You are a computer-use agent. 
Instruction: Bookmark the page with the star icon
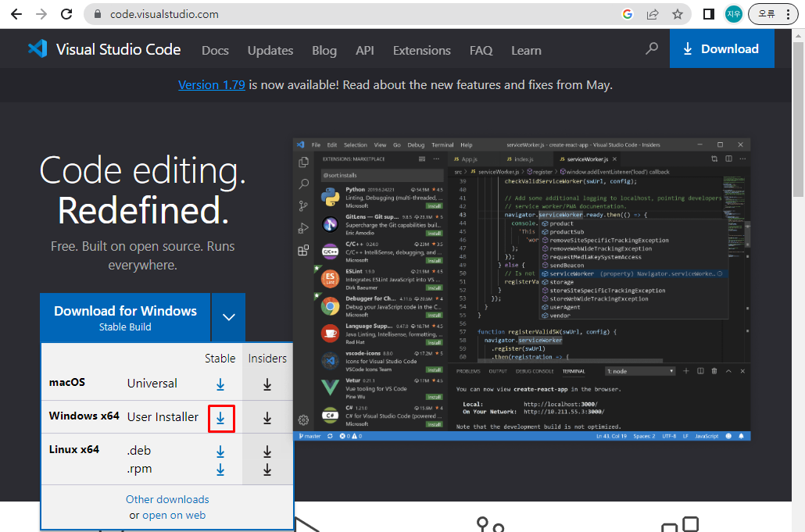678,14
